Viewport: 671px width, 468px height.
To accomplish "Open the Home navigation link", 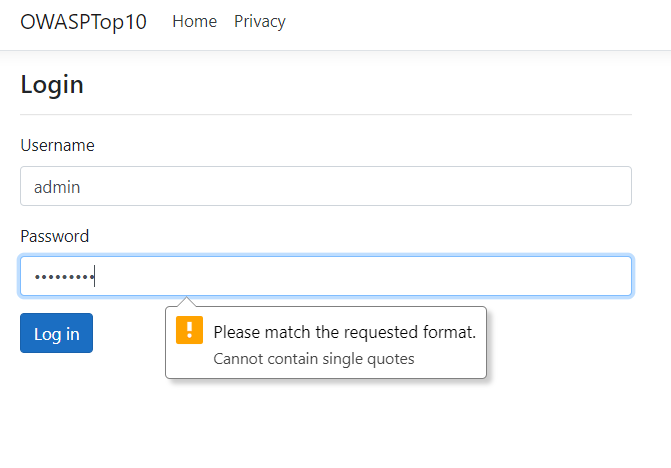I will (194, 21).
